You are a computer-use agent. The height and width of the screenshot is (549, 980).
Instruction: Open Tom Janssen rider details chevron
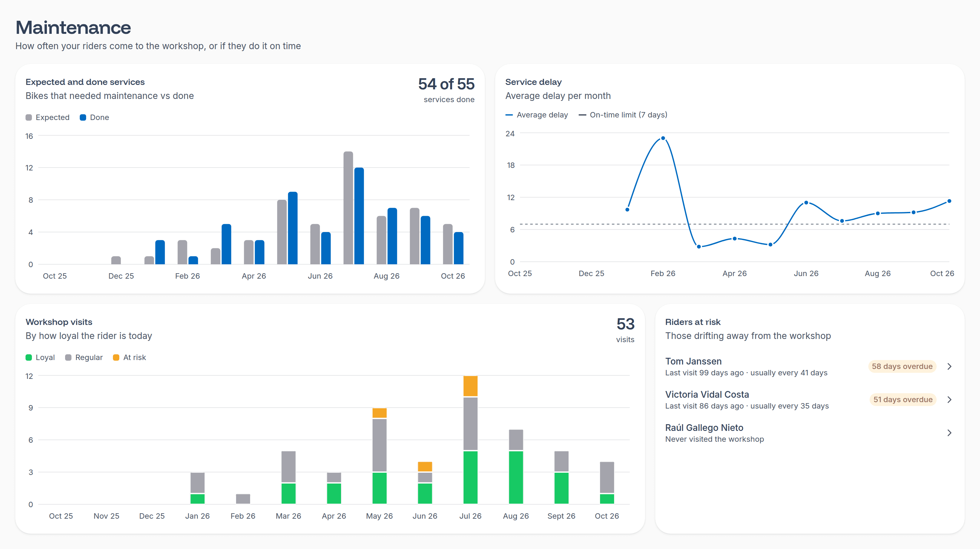(949, 366)
